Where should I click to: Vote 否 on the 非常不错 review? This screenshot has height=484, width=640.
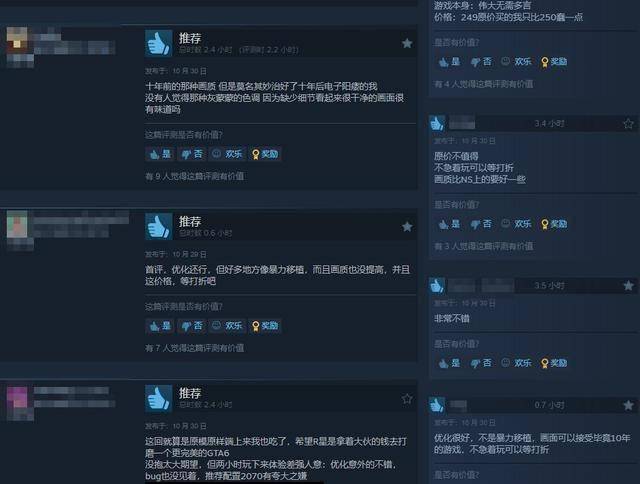click(481, 363)
